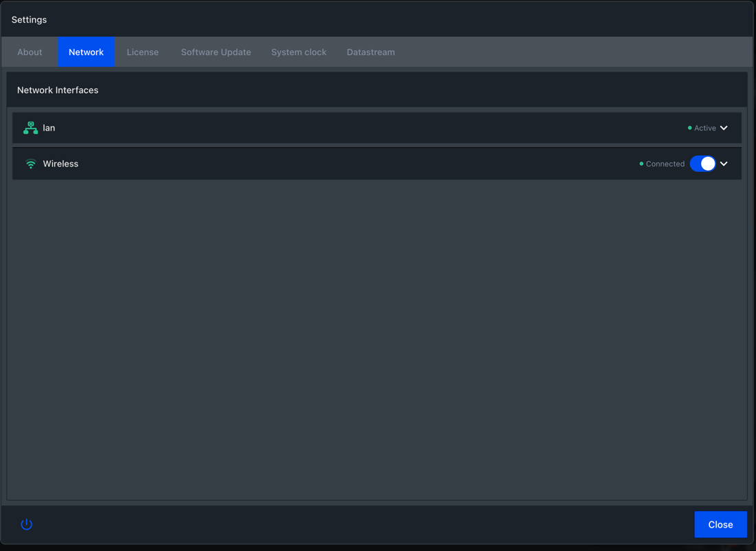This screenshot has height=551, width=756.
Task: Open the Datastream tab
Action: [370, 52]
